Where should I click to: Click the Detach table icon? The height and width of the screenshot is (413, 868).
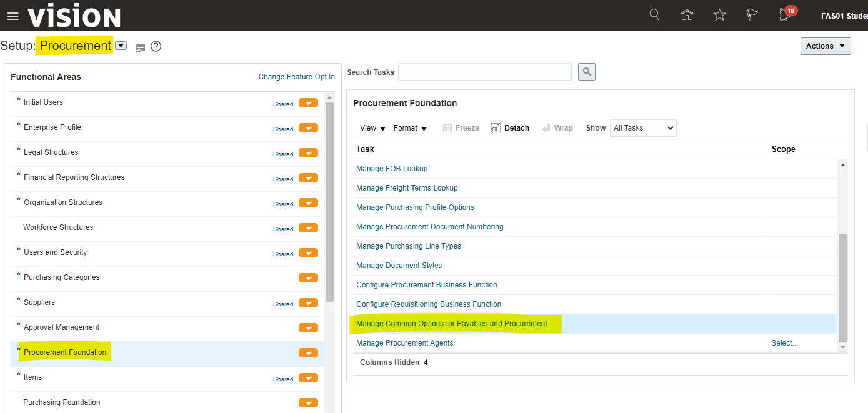tap(510, 128)
